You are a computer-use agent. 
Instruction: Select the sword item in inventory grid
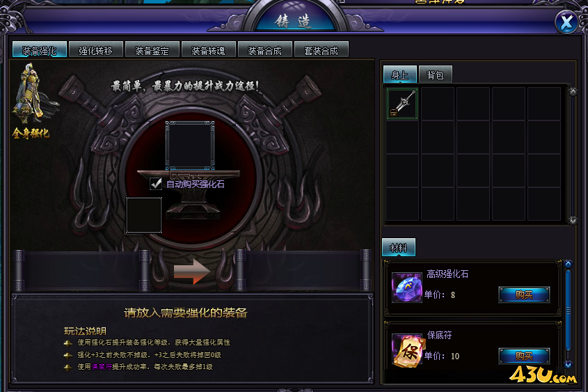pyautogui.click(x=402, y=104)
